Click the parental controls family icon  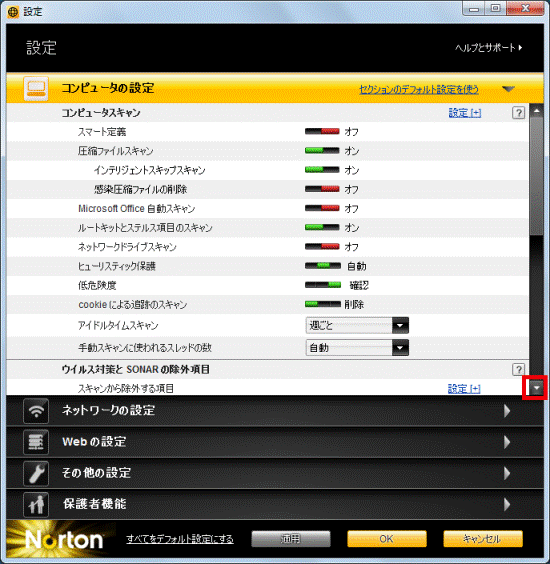point(36,504)
